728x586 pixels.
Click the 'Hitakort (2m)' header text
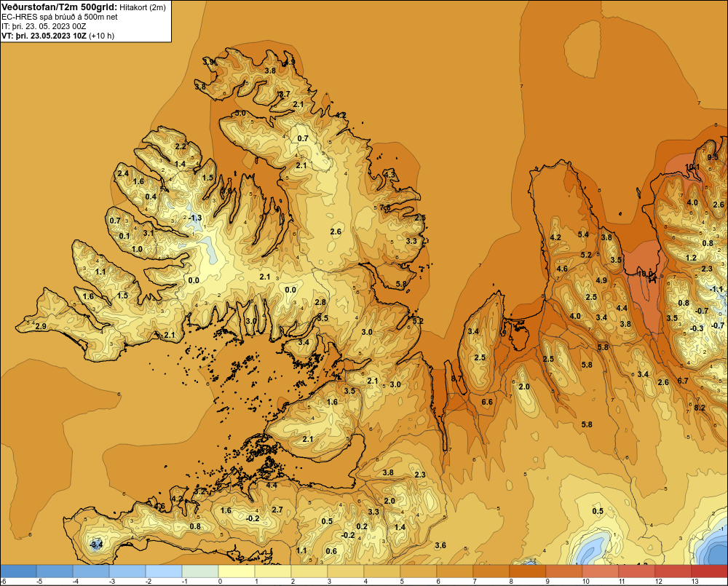click(x=142, y=7)
